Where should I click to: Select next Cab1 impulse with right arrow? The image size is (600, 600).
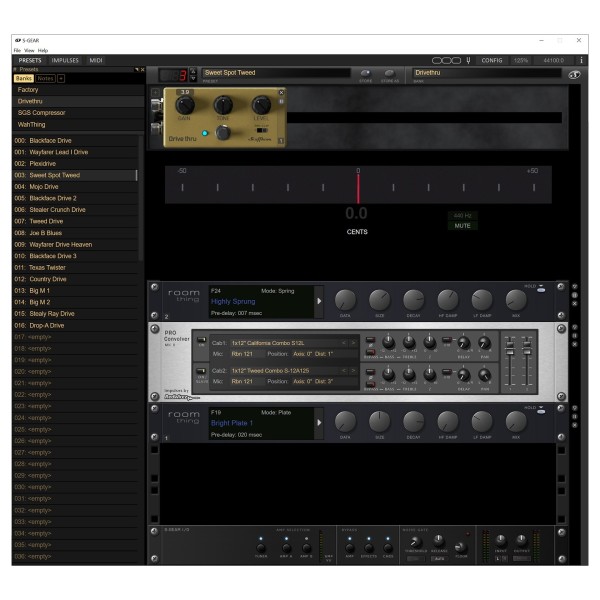tap(353, 343)
